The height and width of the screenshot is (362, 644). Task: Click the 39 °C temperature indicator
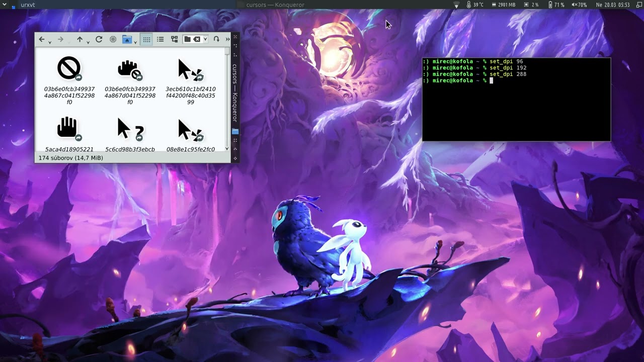475,5
